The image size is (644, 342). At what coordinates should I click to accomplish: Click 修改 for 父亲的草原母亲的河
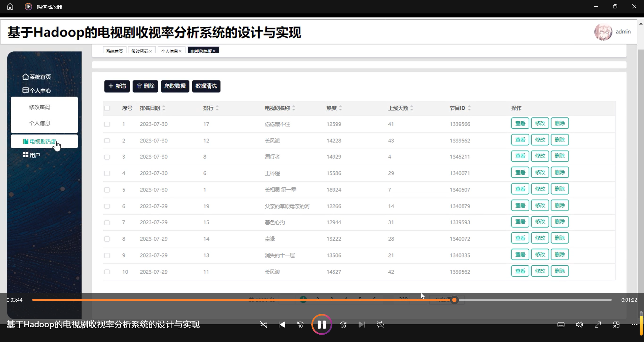(x=540, y=206)
